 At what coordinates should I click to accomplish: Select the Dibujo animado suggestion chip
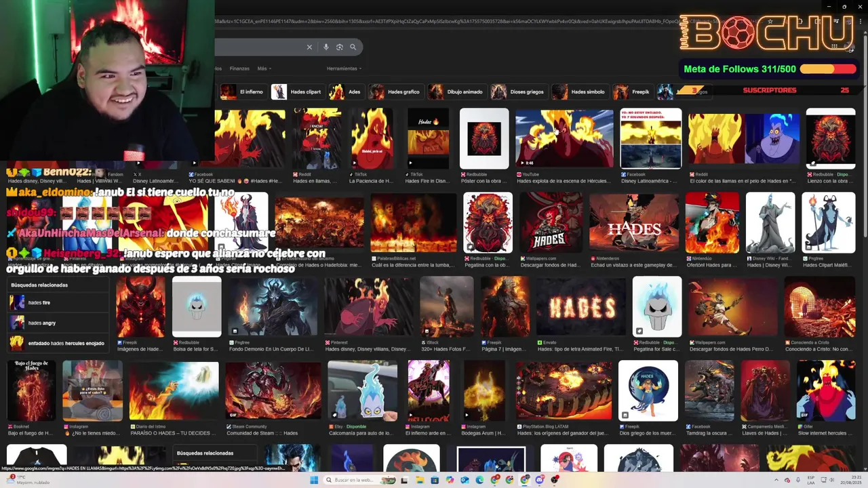[x=456, y=91]
